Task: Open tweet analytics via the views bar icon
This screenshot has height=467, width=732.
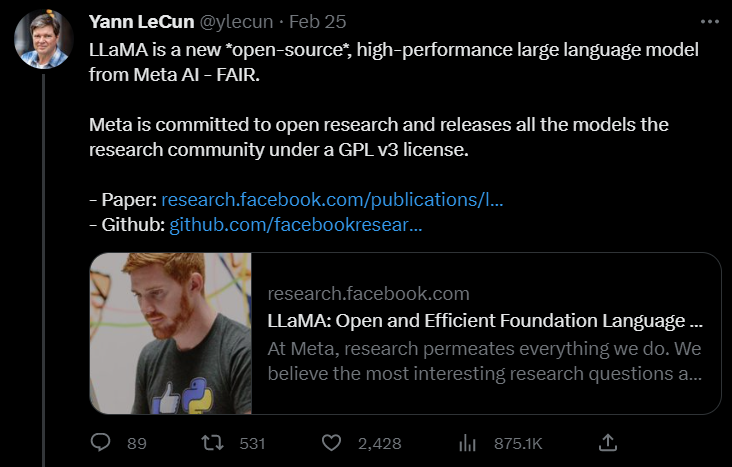Action: coord(466,442)
